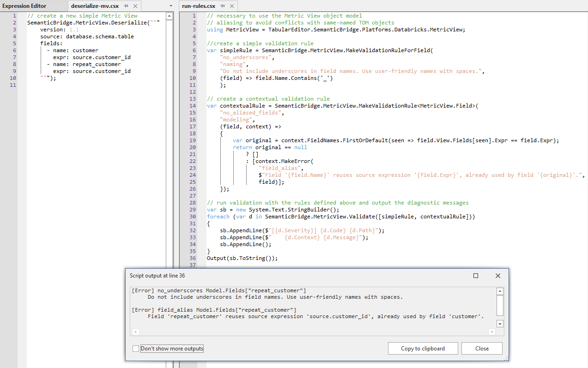Click the text "no_aliased_fields" on line 15
This screenshot has height=368, width=588.
(251, 113)
